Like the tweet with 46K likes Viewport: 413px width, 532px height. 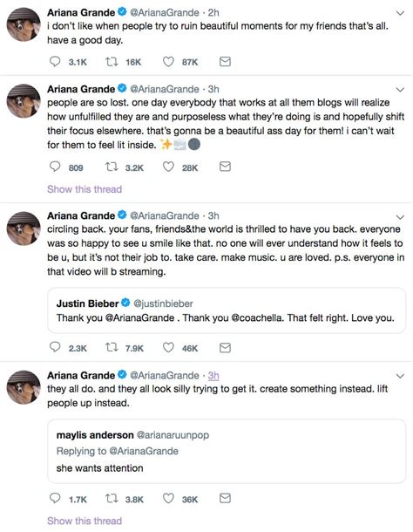(x=168, y=347)
